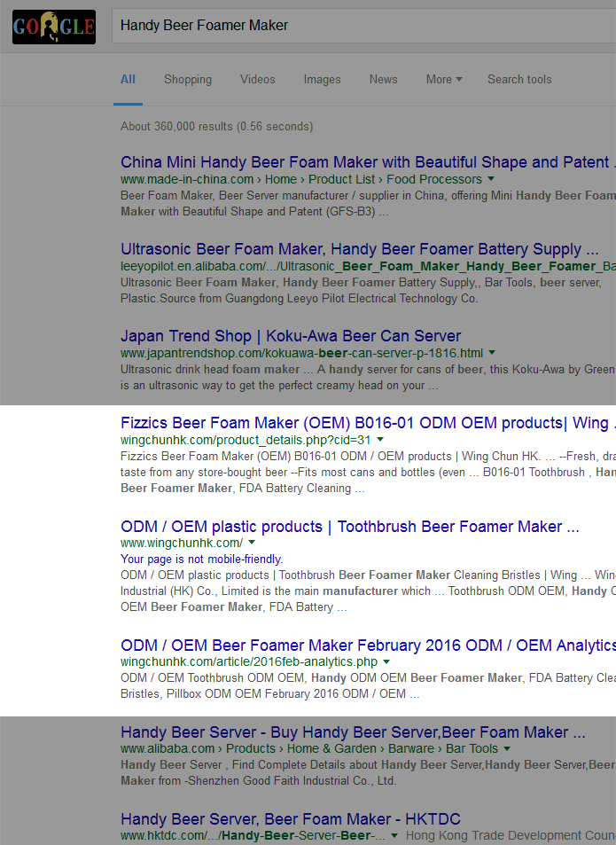Open the Videos tab
Viewport: 616px width, 845px height.
tap(257, 79)
